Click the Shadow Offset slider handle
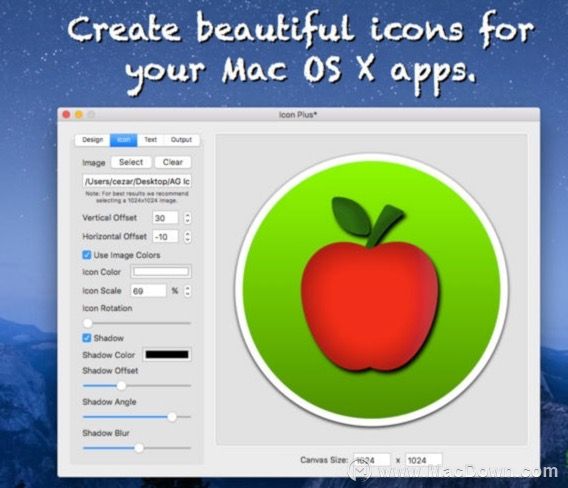Screen dimensions: 568x488 pyautogui.click(x=121, y=386)
